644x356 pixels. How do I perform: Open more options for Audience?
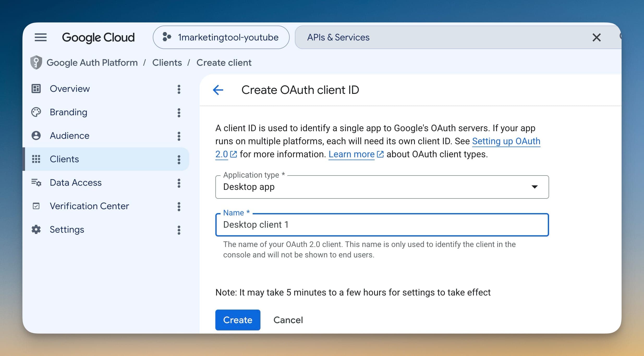pos(179,136)
